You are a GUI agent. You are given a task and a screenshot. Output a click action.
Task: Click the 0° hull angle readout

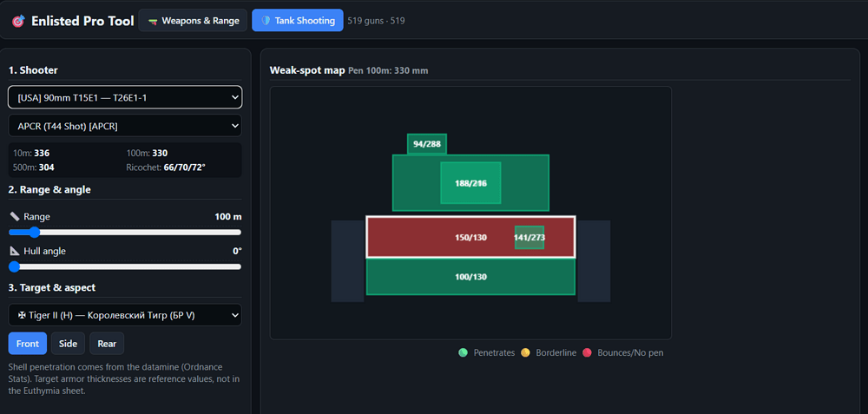(x=237, y=251)
